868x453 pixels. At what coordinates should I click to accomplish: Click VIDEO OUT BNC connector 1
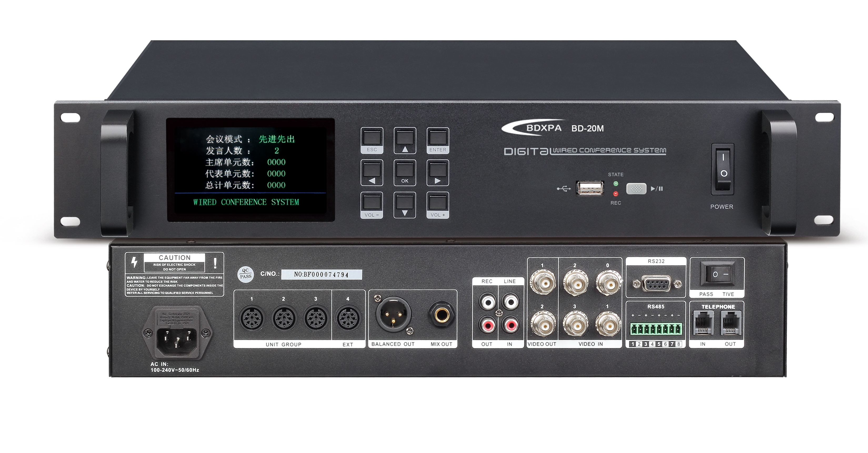pos(543,282)
